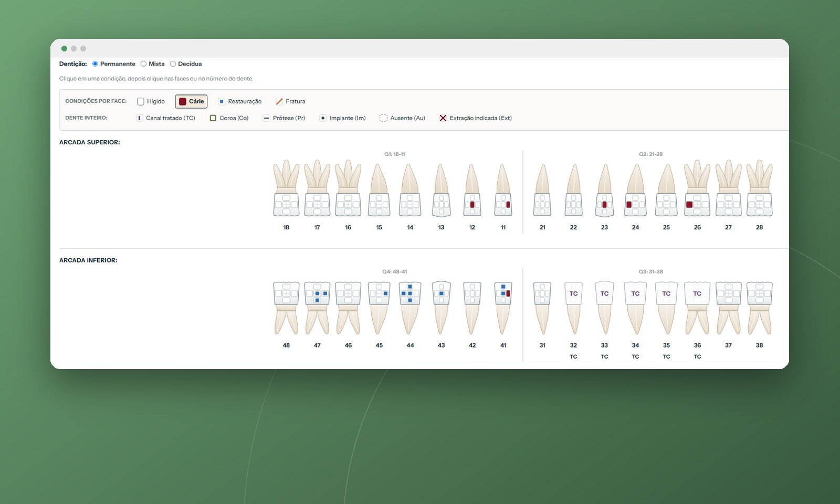Click the tooth 38 illustration
840x504 pixels.
click(x=759, y=308)
